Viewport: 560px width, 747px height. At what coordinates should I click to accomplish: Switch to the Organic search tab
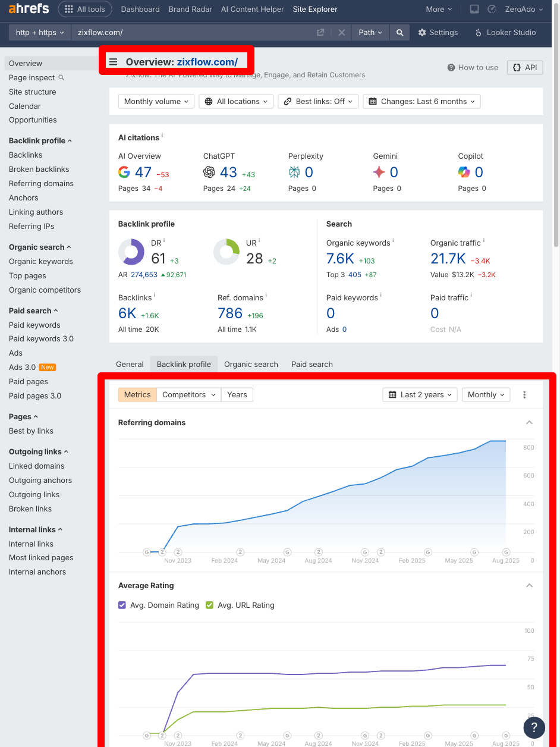pos(251,364)
